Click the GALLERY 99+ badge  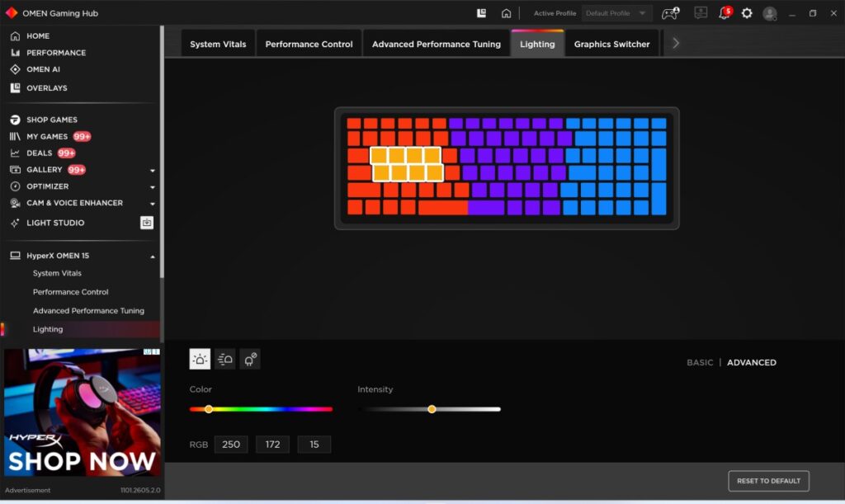point(77,170)
